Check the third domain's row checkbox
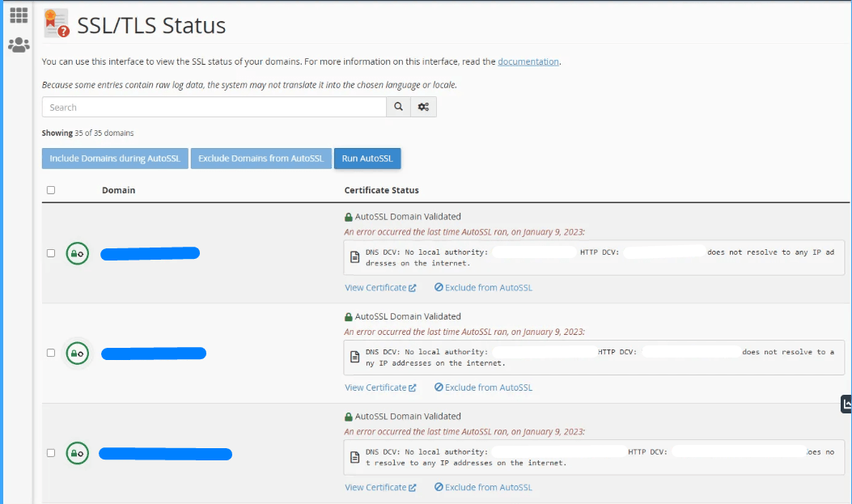 point(50,454)
